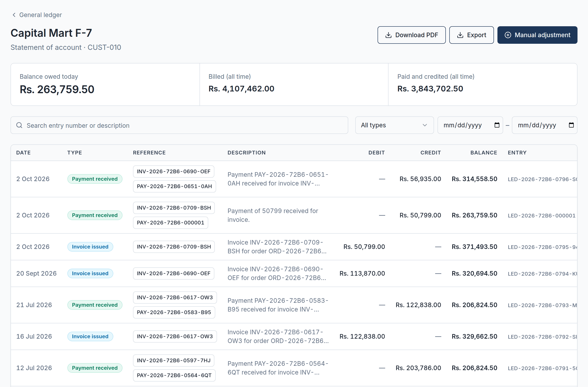Click the 12 Jul 2026 date cell
The height and width of the screenshot is (387, 588).
click(34, 368)
